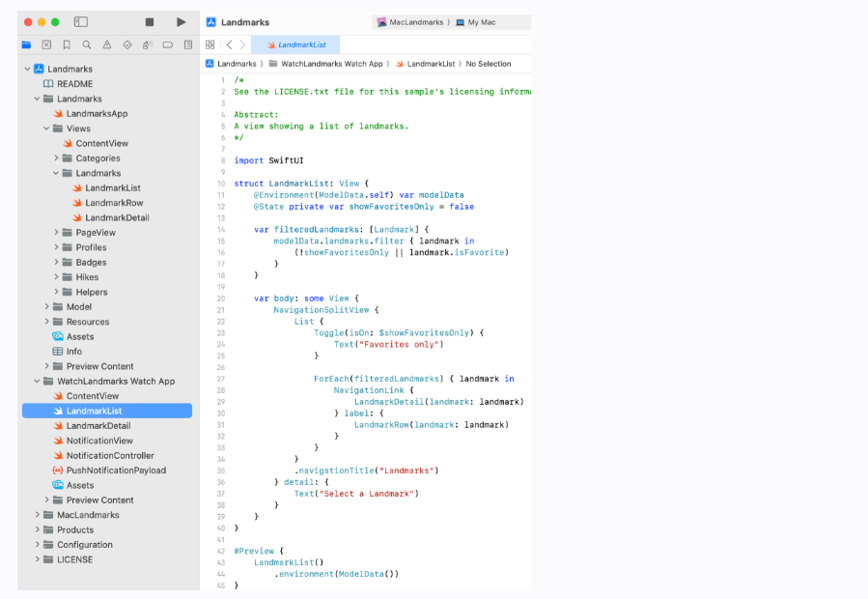Stop the running scheme
Viewport: 868px width, 599px height.
[150, 22]
